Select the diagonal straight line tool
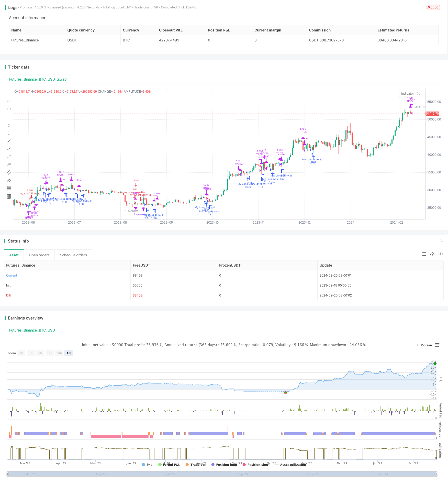 9,141
